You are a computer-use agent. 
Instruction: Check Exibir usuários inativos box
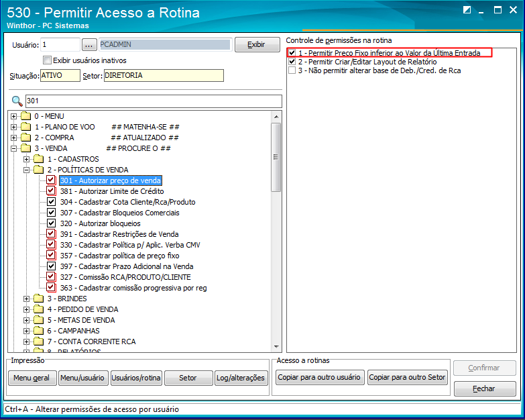pos(47,60)
